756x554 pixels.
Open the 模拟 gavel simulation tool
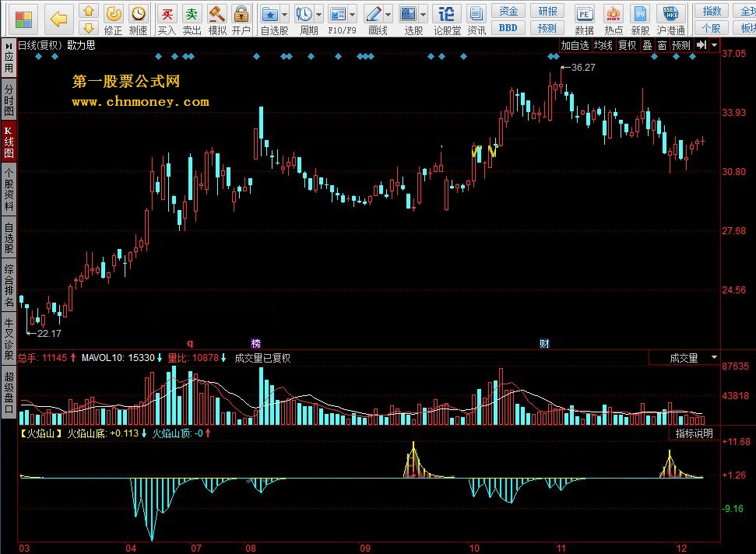coord(217,14)
